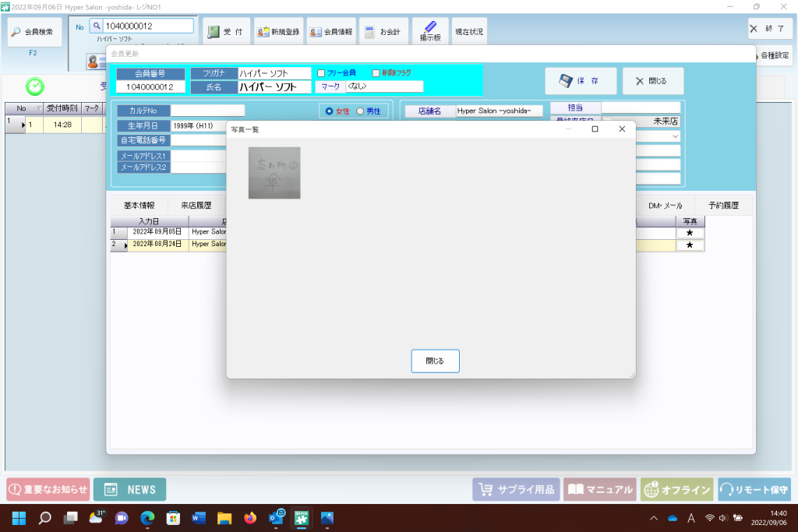The height and width of the screenshot is (532, 798).
Task: Open the サプライ用品 shopping cart
Action: (x=515, y=490)
